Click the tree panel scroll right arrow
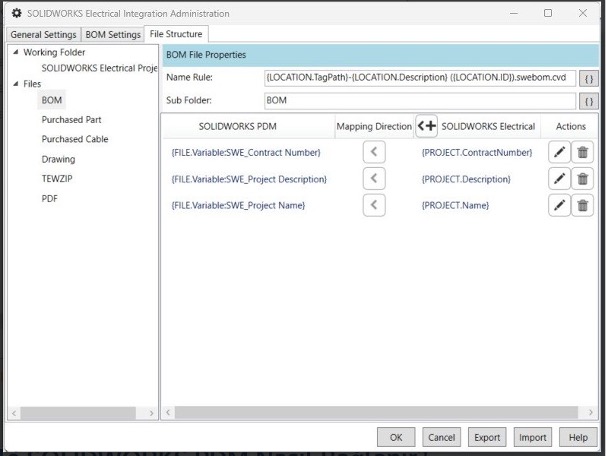Viewport: 606px width, 456px height. pyautogui.click(x=151, y=413)
